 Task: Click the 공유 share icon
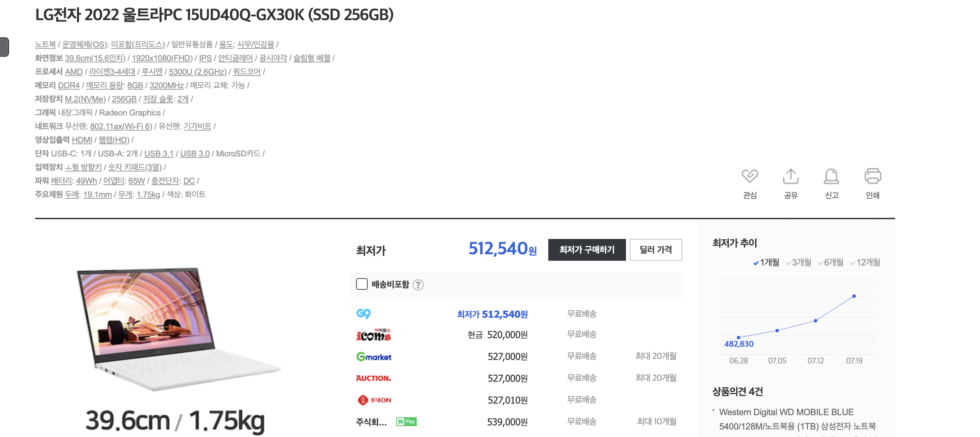click(791, 176)
